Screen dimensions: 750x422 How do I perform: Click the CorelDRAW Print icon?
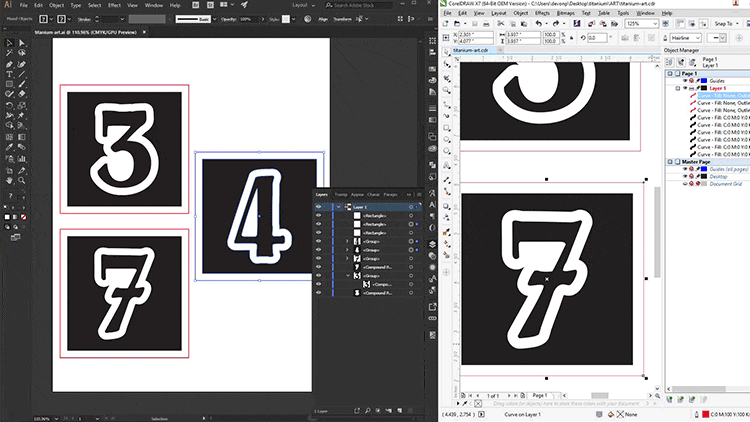[x=486, y=23]
